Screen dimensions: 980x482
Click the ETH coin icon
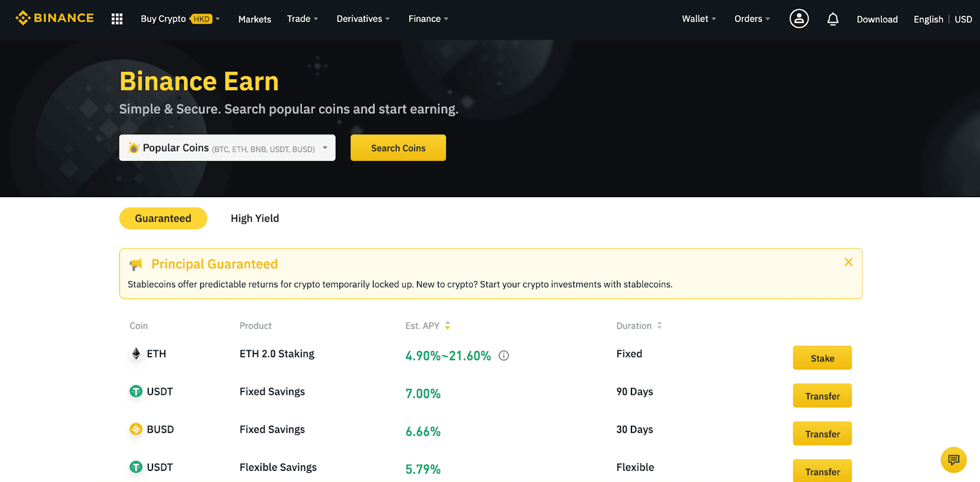pos(136,353)
